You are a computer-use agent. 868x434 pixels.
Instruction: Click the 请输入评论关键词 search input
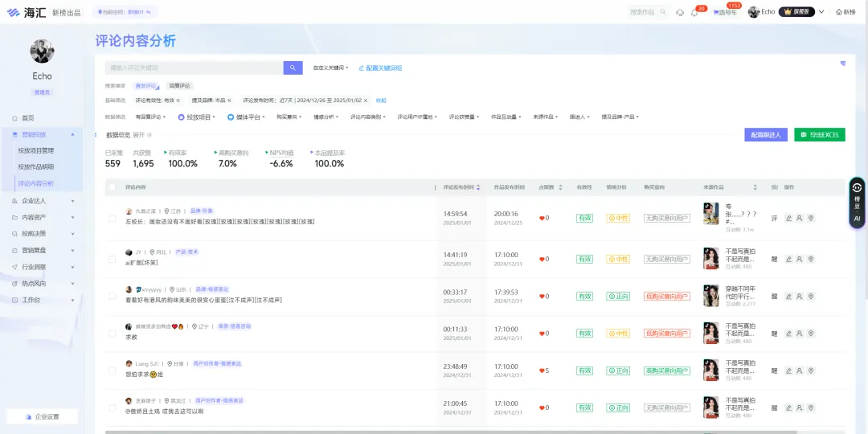(x=194, y=68)
